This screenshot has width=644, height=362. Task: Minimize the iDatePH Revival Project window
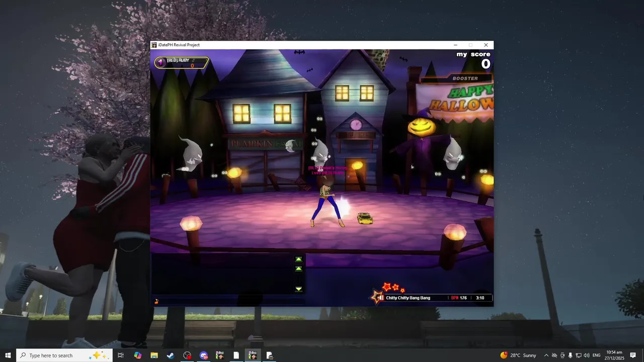(x=455, y=45)
